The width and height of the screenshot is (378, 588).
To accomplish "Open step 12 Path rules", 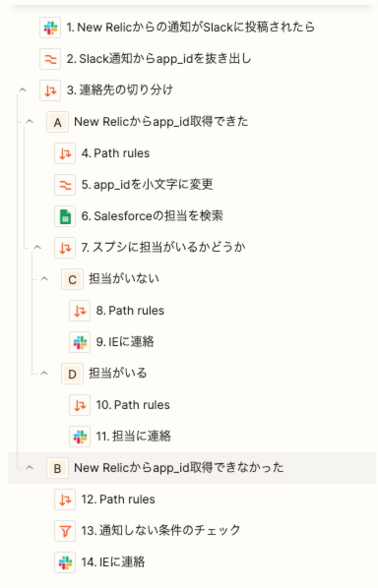I will point(118,499).
